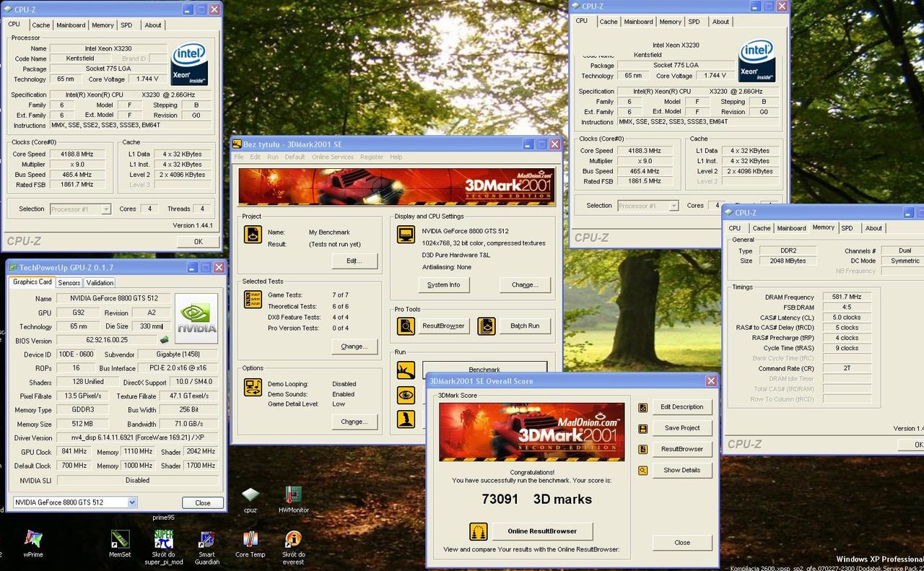Image resolution: width=924 pixels, height=571 pixels.
Task: Click the 73091 3D marks score text
Action: (x=536, y=499)
